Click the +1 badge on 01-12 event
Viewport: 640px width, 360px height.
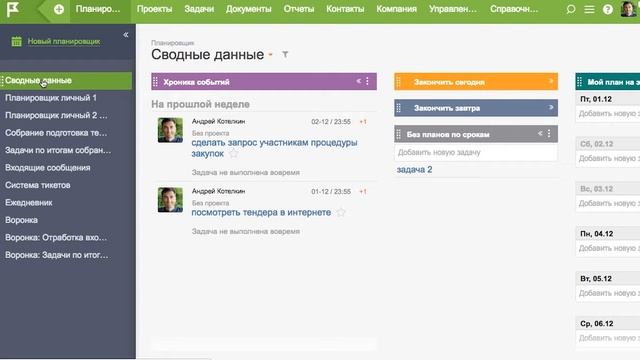click(363, 191)
